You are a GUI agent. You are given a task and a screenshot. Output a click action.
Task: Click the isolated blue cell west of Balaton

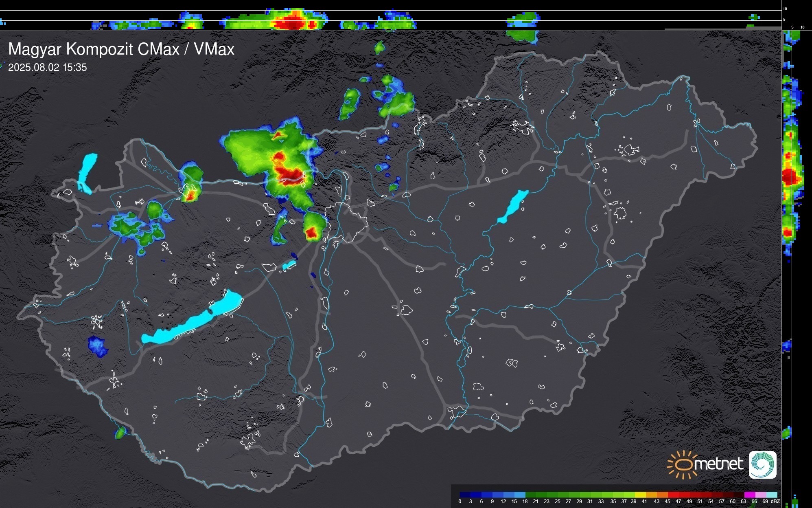(98, 346)
